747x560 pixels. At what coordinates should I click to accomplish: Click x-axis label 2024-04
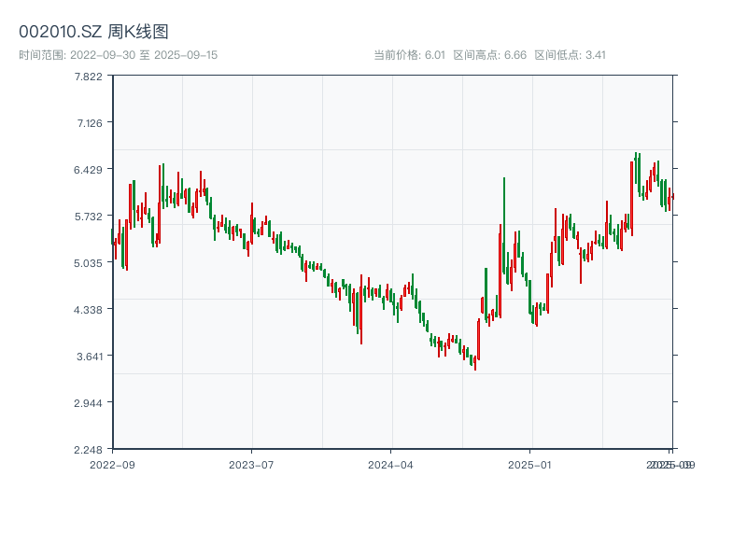390,465
